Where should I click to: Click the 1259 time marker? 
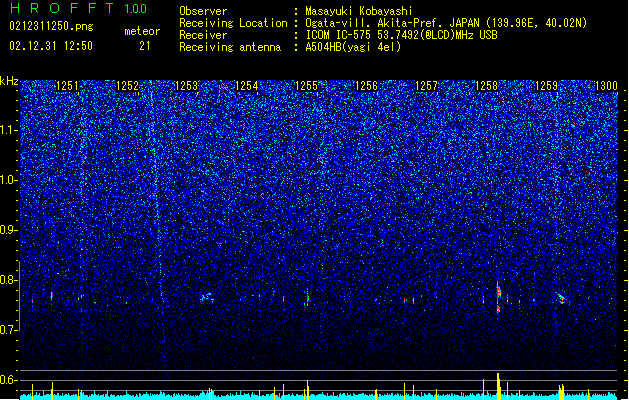[546, 86]
